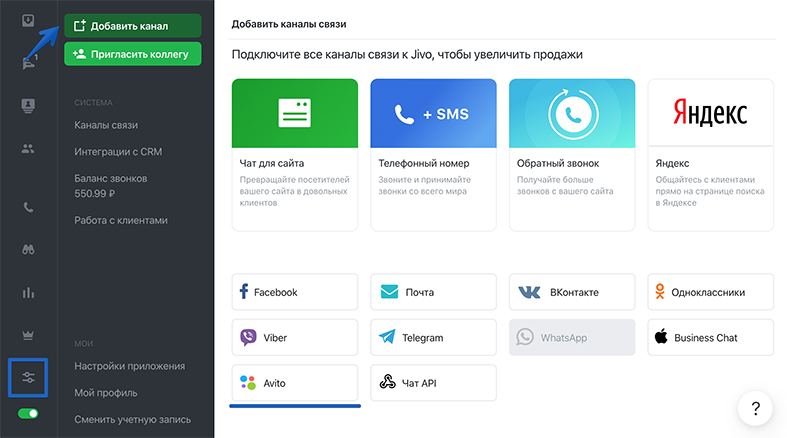Click the Добавить канал button

click(133, 26)
